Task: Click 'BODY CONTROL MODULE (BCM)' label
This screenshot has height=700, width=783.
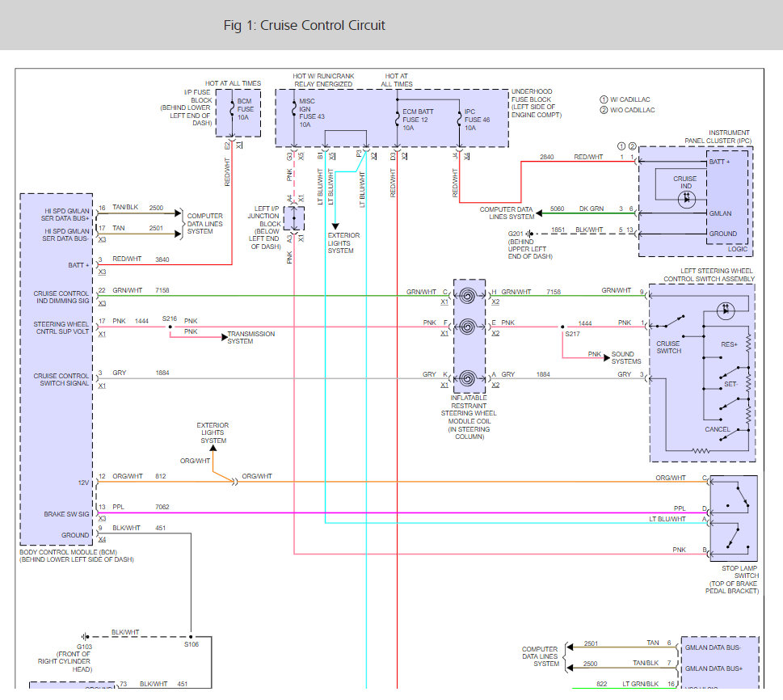Action: 69,552
